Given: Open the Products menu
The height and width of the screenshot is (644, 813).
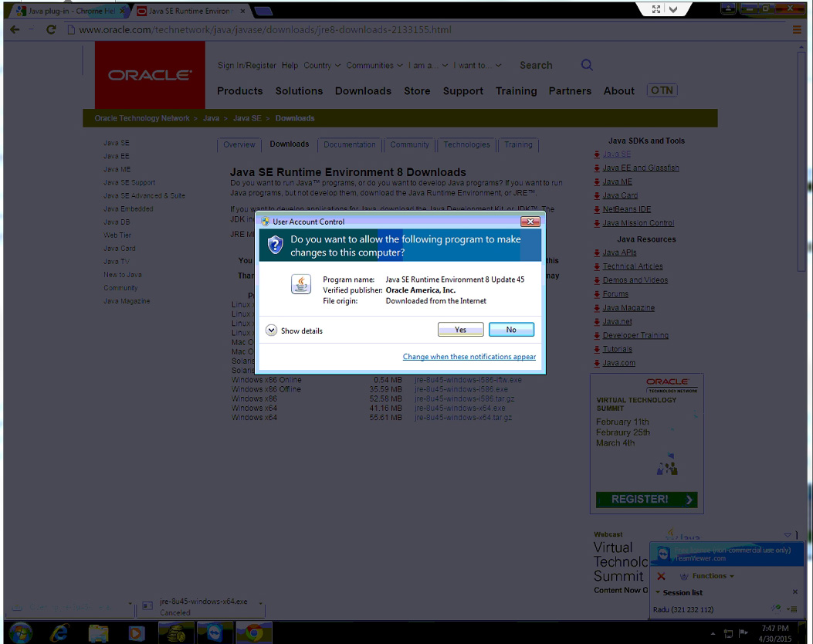Looking at the screenshot, I should (x=240, y=91).
